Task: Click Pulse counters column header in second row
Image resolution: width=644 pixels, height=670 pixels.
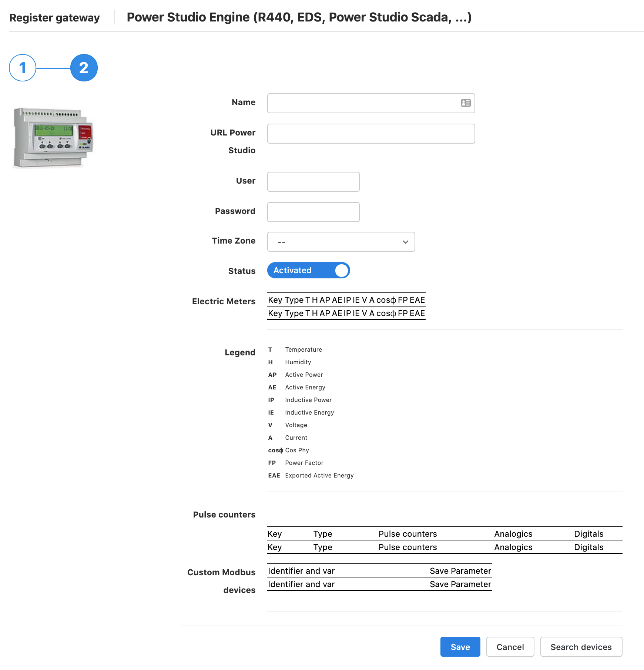Action: (407, 547)
